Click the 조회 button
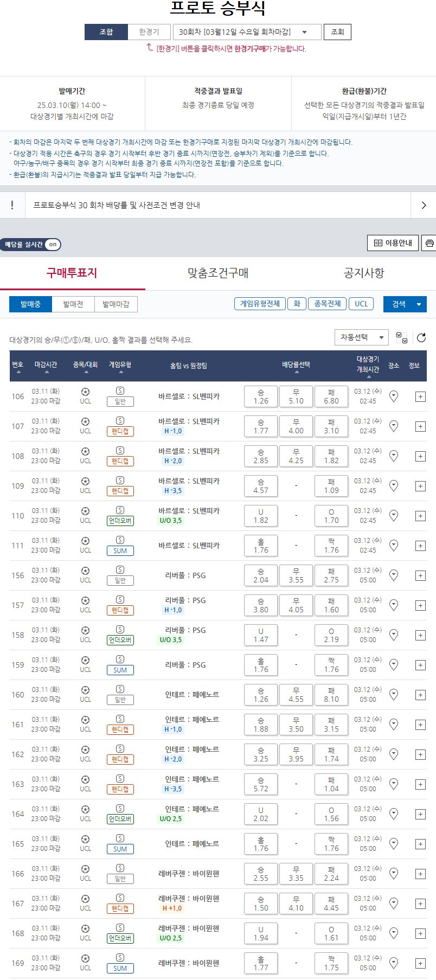Viewport: 436px width, 980px height. tap(337, 32)
